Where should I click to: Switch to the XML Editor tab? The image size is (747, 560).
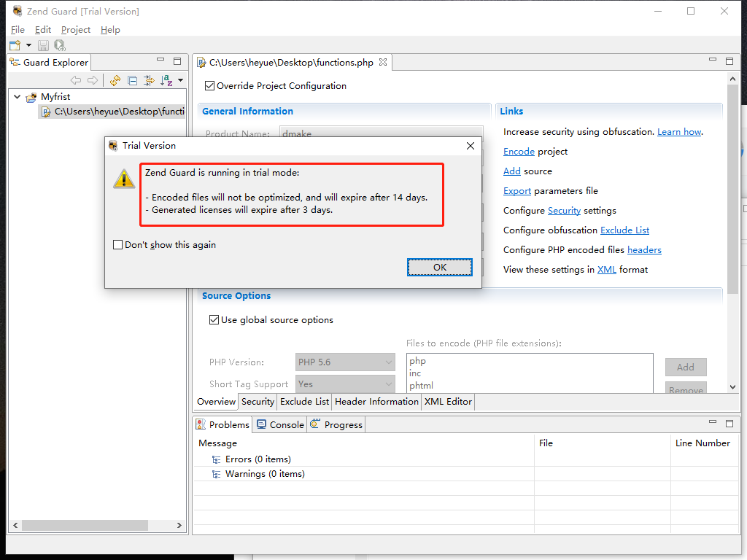[448, 402]
